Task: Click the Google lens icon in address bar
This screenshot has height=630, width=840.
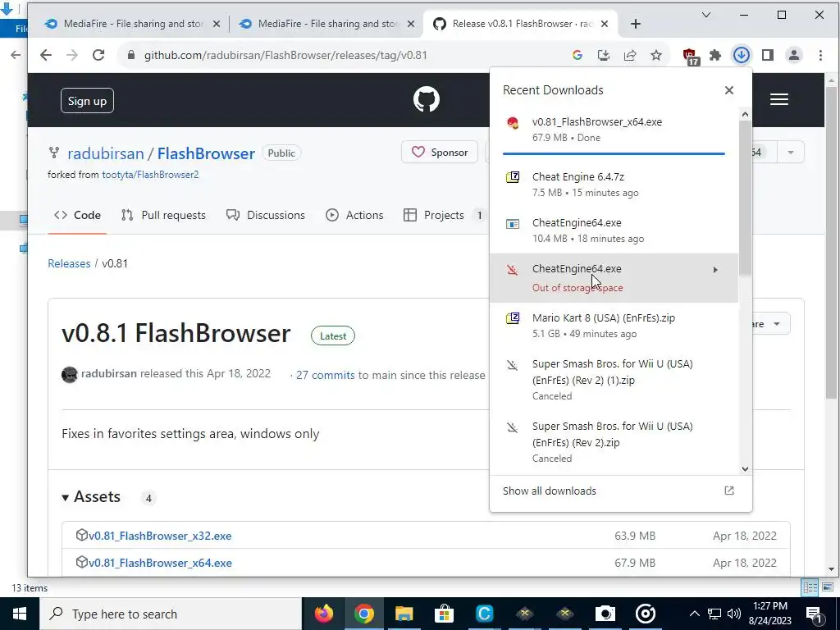Action: (577, 55)
